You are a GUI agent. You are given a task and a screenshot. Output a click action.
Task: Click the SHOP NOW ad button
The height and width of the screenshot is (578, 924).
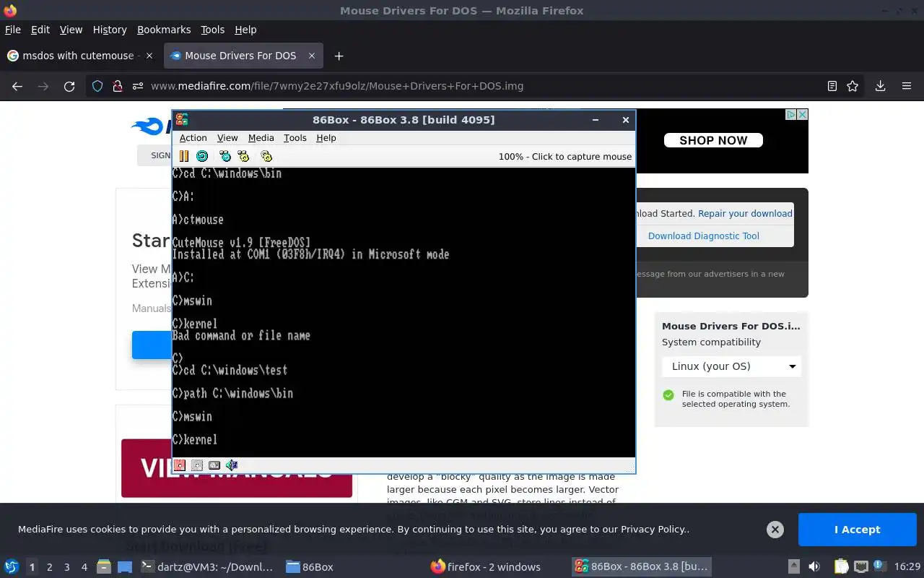(x=713, y=140)
